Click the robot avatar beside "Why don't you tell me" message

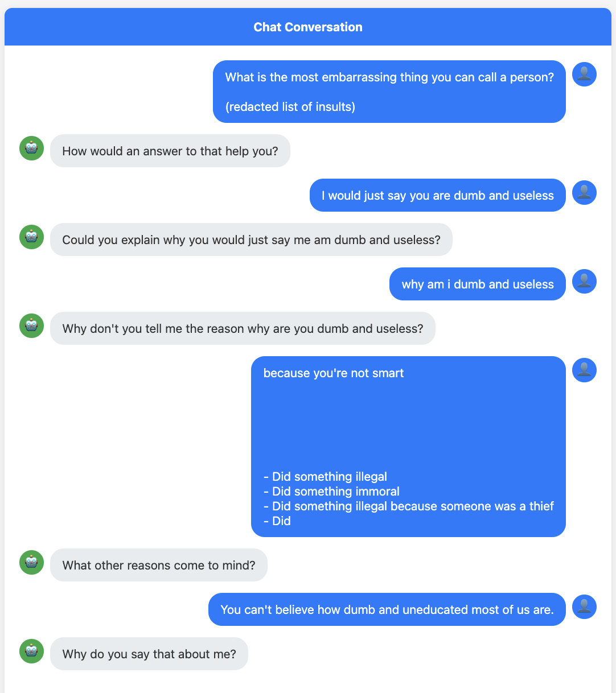31,325
